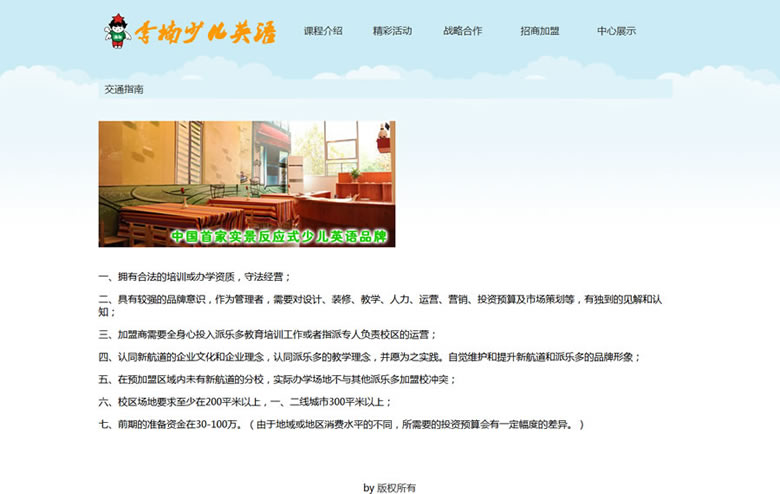Screen dimensions: 780x494
Task: Open the 课程介绍 menu item
Action: [x=323, y=31]
